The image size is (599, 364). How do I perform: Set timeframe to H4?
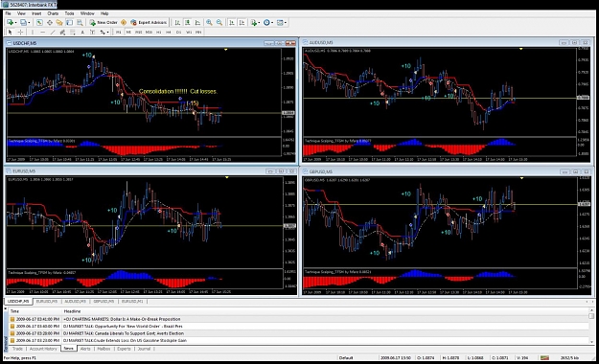pyautogui.click(x=169, y=32)
